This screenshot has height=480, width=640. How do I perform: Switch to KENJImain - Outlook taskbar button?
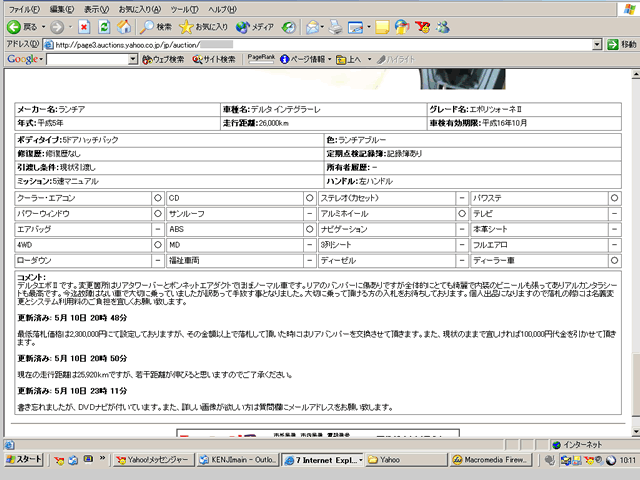coord(238,460)
